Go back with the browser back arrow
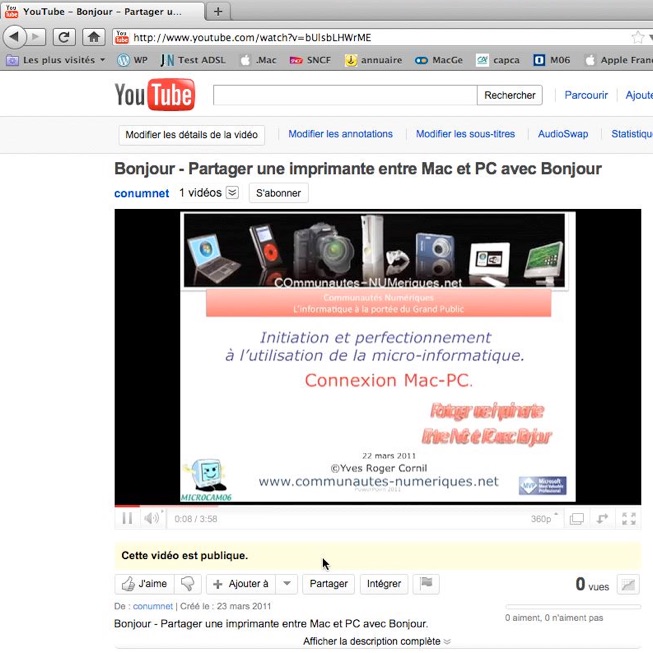 [x=15, y=37]
